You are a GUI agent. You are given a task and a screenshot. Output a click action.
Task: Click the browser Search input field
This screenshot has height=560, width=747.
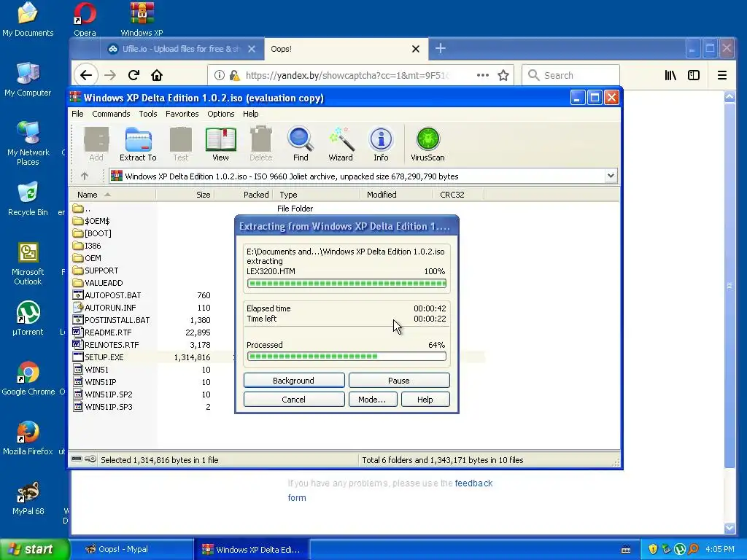coord(570,75)
